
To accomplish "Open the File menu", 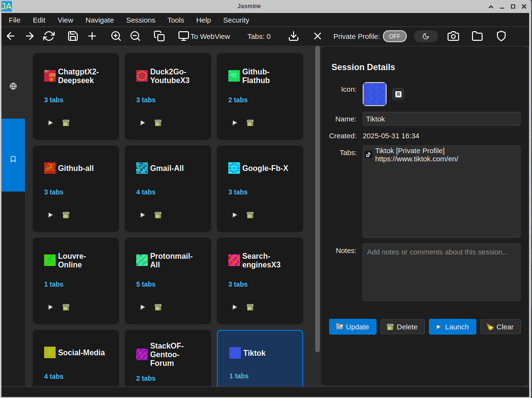I will pyautogui.click(x=14, y=20).
